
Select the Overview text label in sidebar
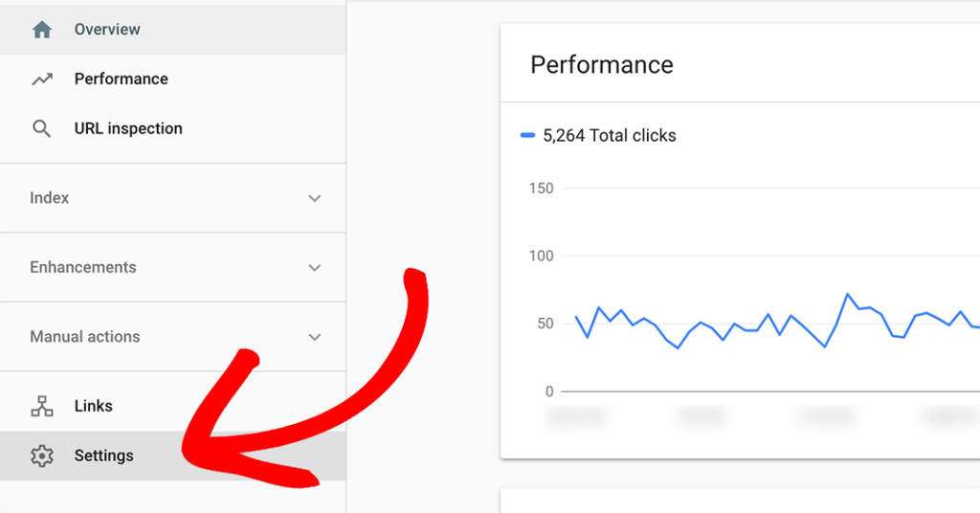pos(107,30)
